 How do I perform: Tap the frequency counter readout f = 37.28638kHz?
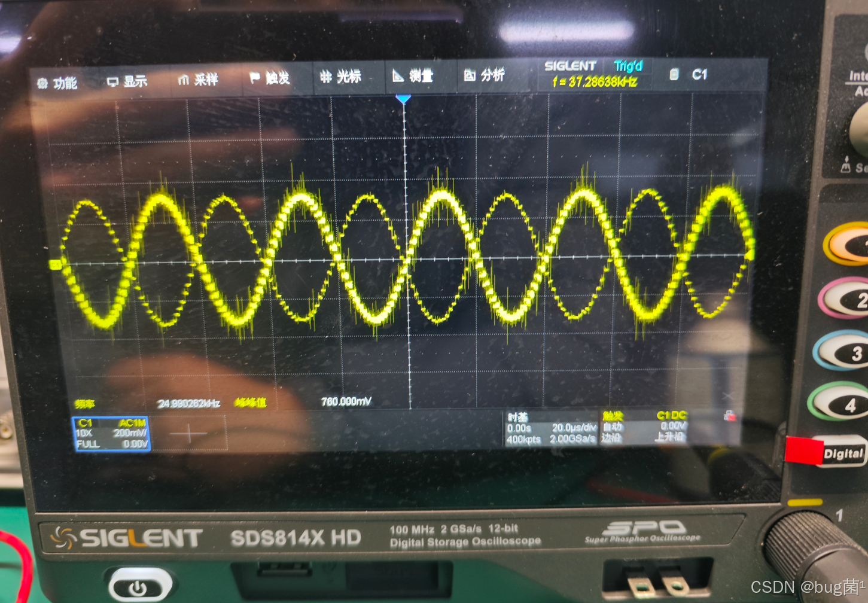(595, 82)
